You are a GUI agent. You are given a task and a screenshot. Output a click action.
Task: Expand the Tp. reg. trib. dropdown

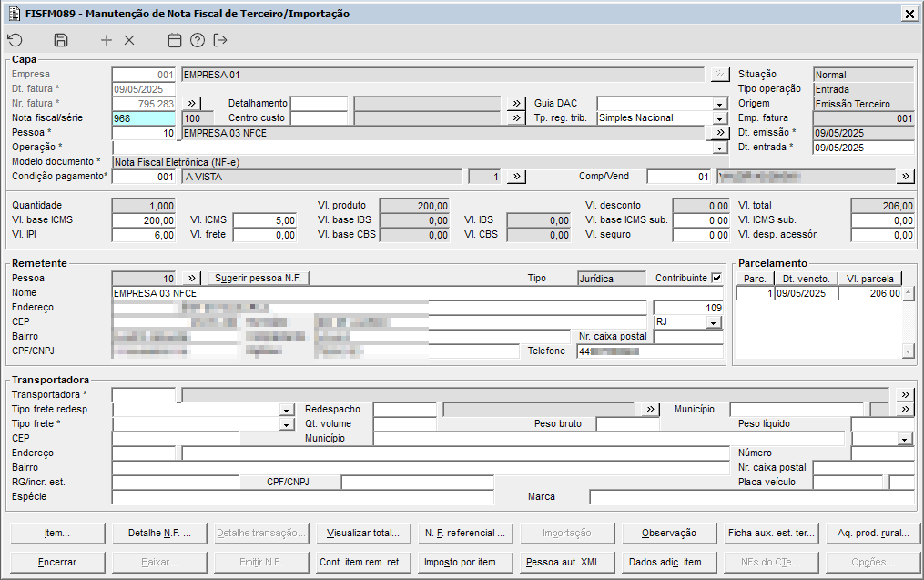[x=719, y=118]
